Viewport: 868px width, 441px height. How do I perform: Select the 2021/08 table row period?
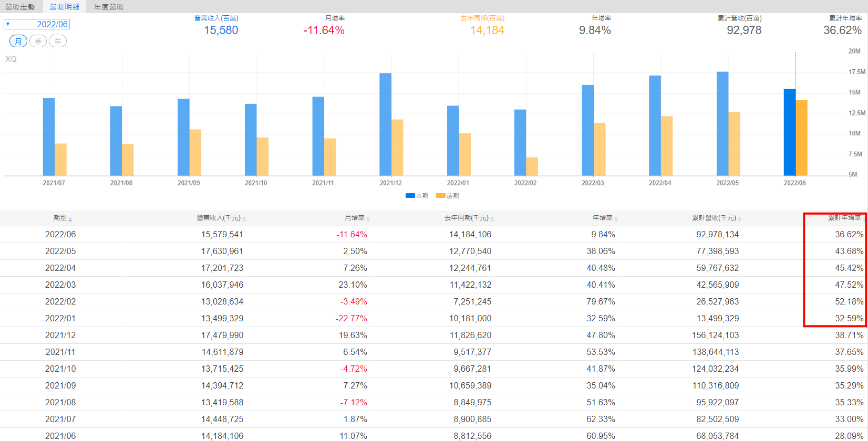60,403
